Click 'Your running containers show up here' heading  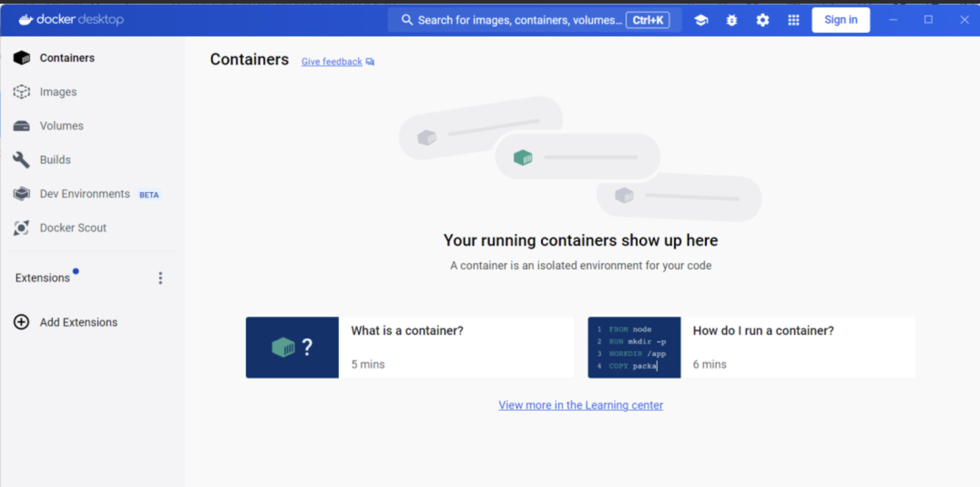click(x=581, y=240)
